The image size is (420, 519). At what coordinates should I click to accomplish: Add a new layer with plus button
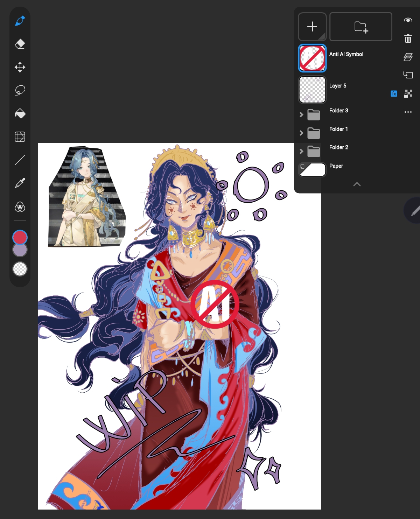(312, 27)
